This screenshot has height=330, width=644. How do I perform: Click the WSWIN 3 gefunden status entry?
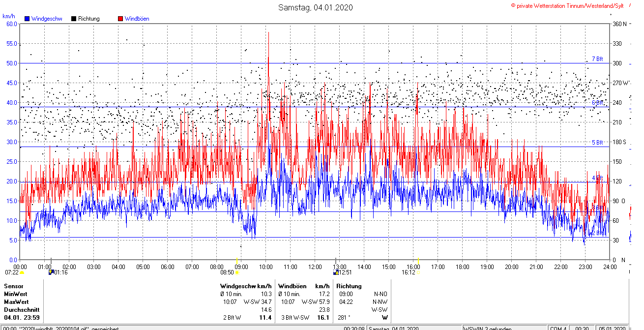(x=488, y=329)
